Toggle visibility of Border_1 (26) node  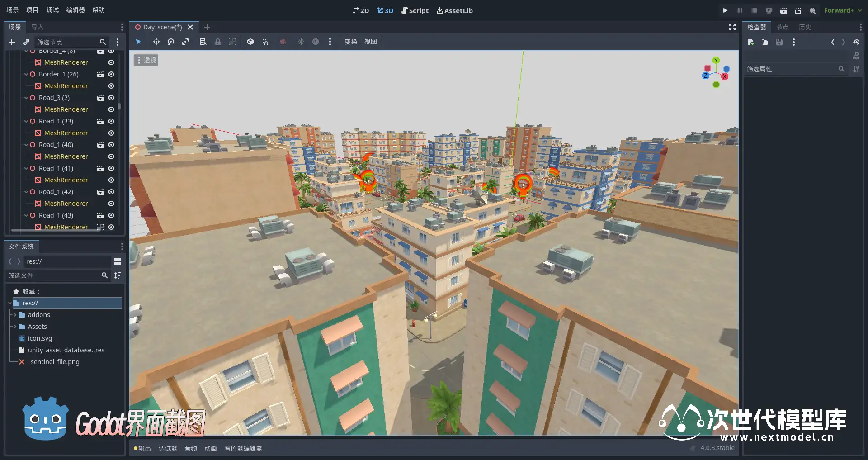click(111, 74)
